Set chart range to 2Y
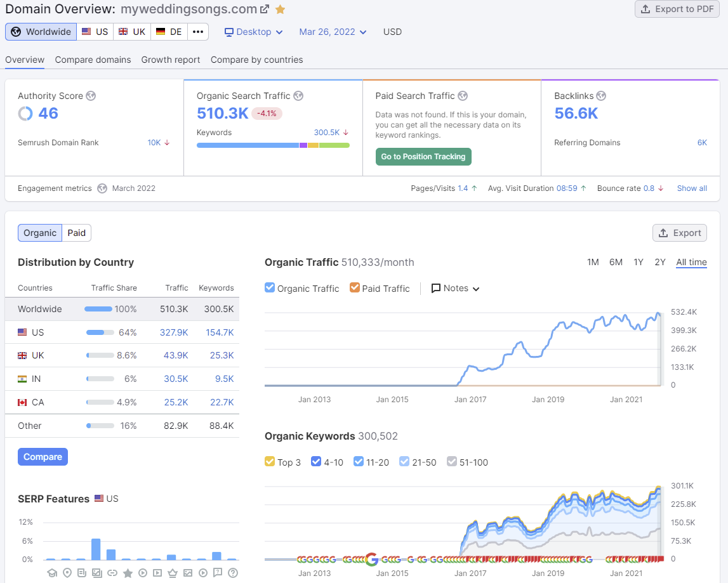728x583 pixels. click(x=659, y=262)
